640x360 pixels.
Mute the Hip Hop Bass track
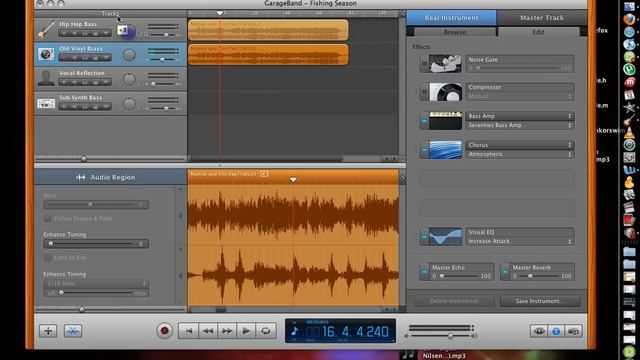(x=73, y=33)
